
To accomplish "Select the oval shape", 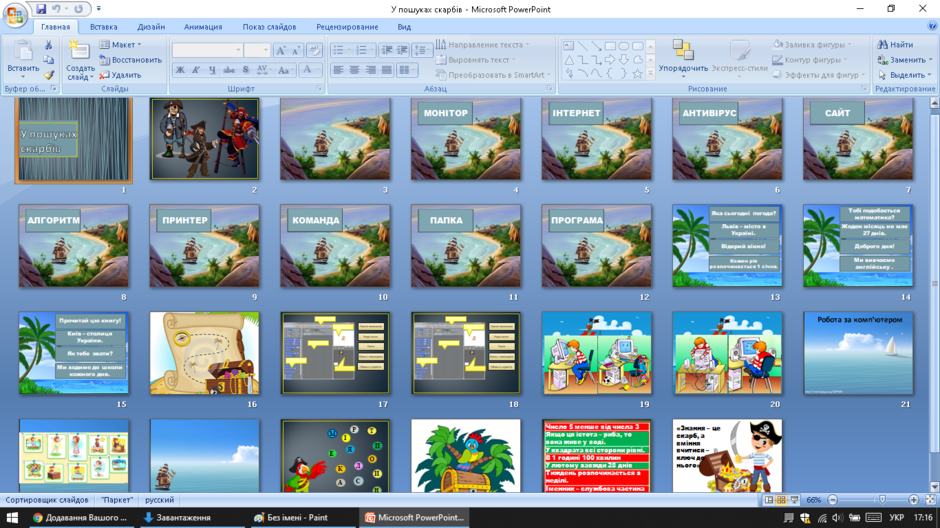I will tap(624, 46).
